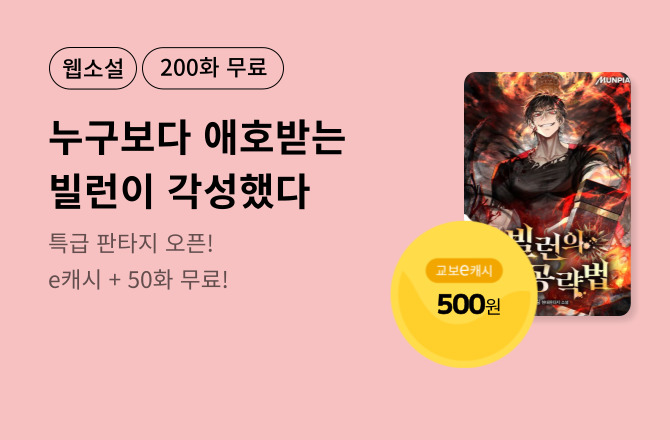
Task: Click headline text 빌런이 각성했다
Action: click(x=179, y=191)
